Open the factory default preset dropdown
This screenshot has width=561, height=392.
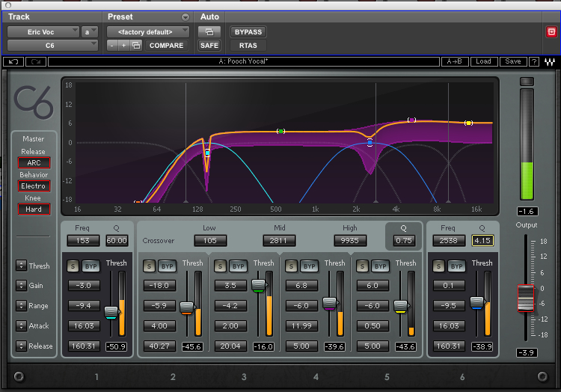[x=148, y=32]
